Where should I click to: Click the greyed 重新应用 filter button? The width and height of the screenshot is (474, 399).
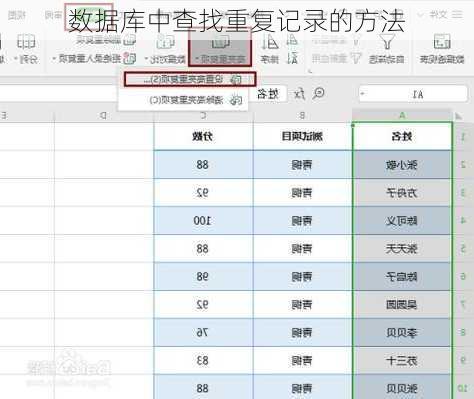pos(336,59)
